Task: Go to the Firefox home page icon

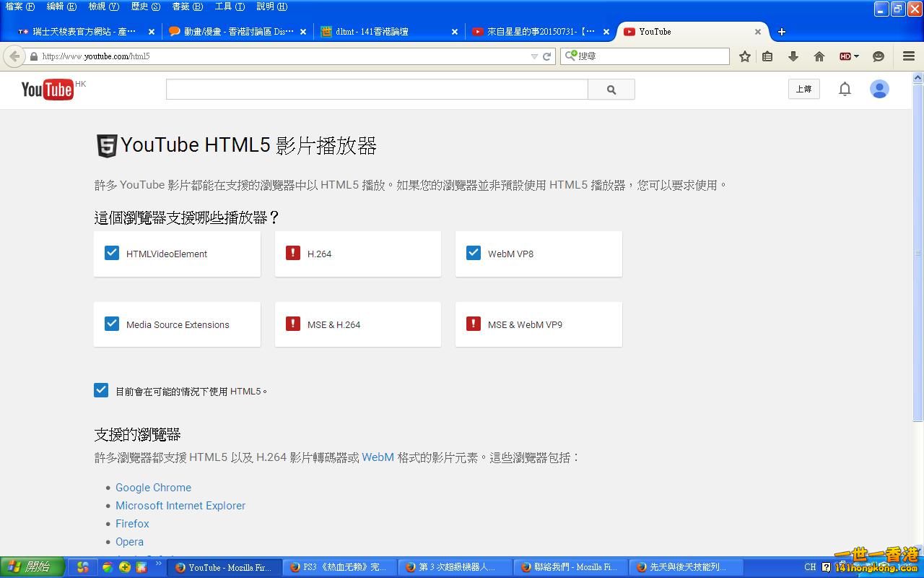Action: [x=819, y=56]
